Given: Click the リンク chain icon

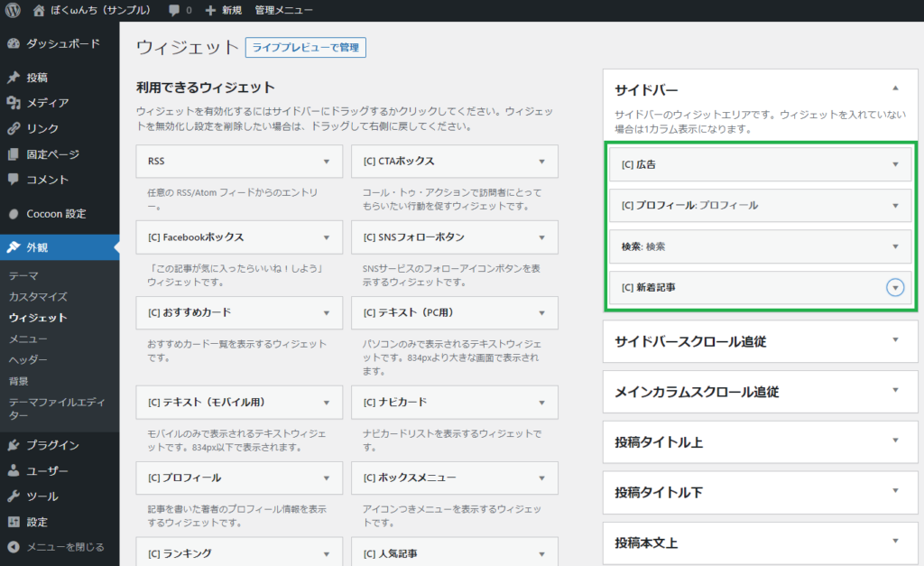Looking at the screenshot, I should [14, 128].
